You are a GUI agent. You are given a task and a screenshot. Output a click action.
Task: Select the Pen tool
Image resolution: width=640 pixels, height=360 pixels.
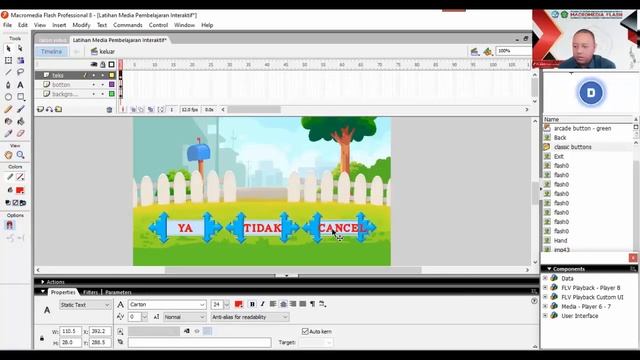coord(8,84)
